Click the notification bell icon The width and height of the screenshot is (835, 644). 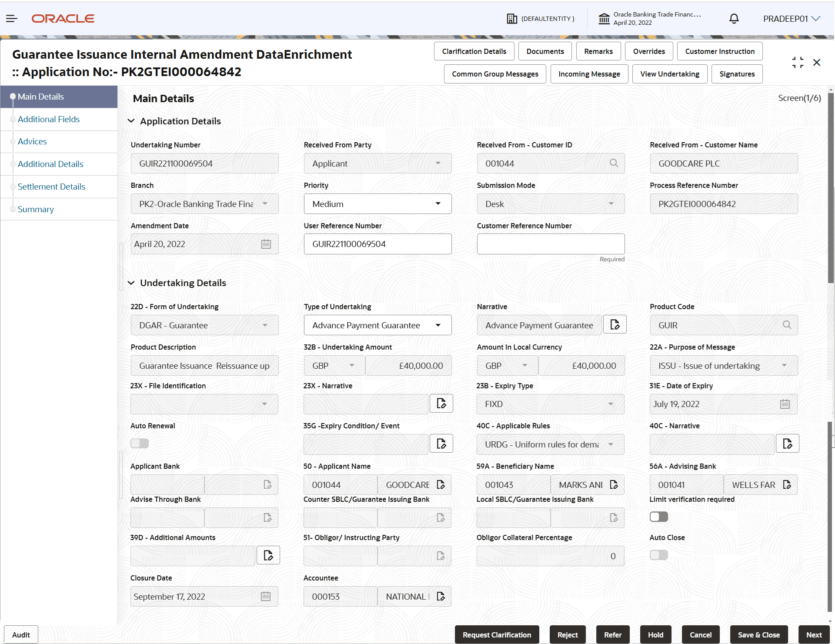click(734, 19)
